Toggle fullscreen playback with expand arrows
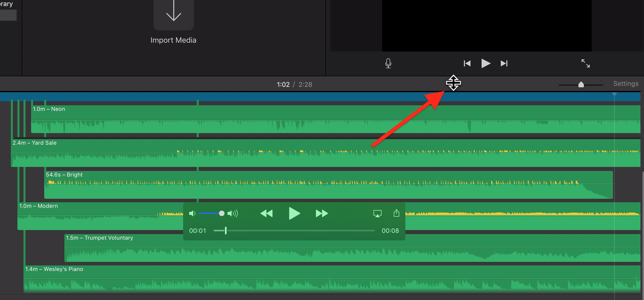This screenshot has height=300, width=644. [x=585, y=63]
